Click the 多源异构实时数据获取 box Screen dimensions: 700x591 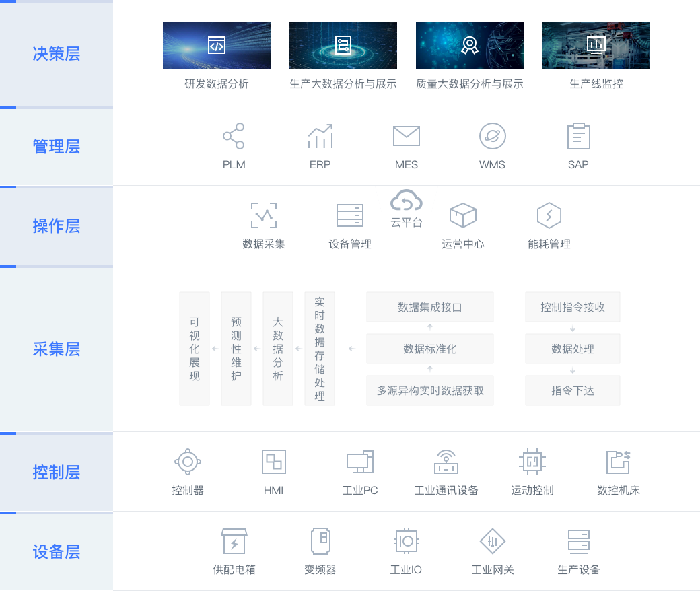click(430, 390)
